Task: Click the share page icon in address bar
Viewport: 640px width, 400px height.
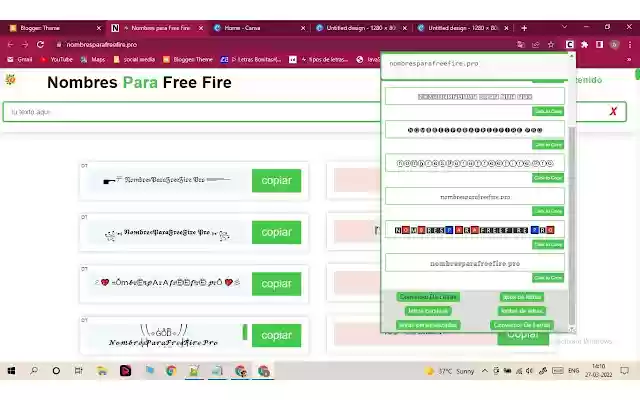Action: coord(536,44)
